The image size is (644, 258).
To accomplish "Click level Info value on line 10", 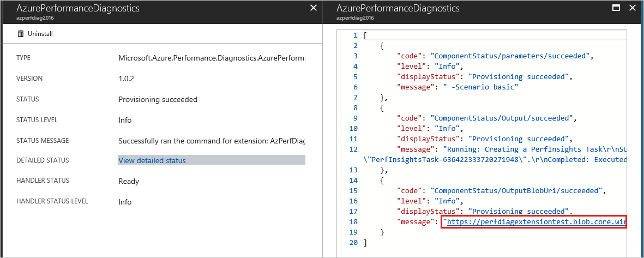I will click(448, 129).
